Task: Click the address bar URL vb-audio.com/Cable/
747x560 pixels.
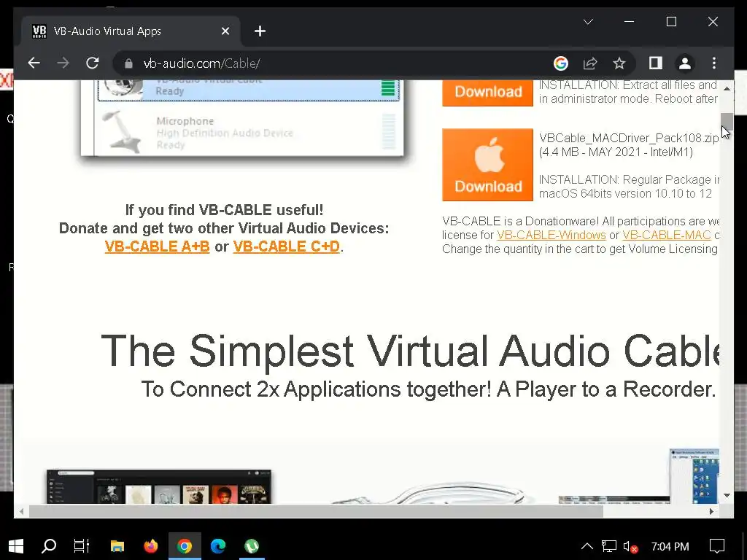Action: click(x=201, y=63)
